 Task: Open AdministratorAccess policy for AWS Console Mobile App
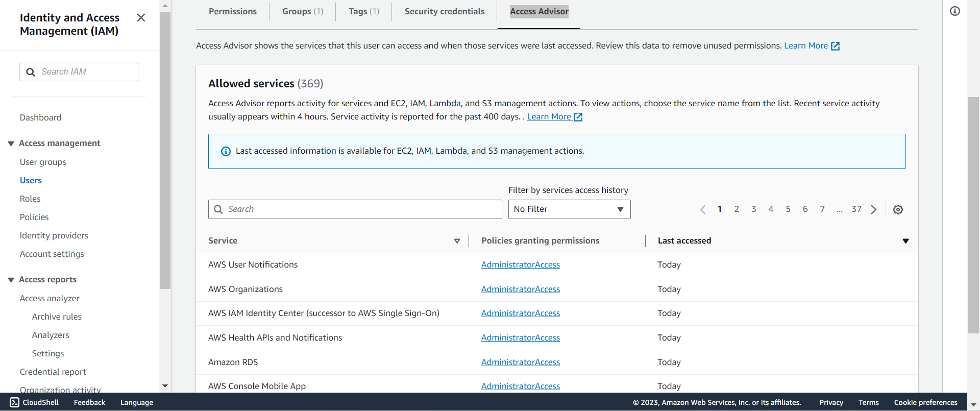[521, 386]
